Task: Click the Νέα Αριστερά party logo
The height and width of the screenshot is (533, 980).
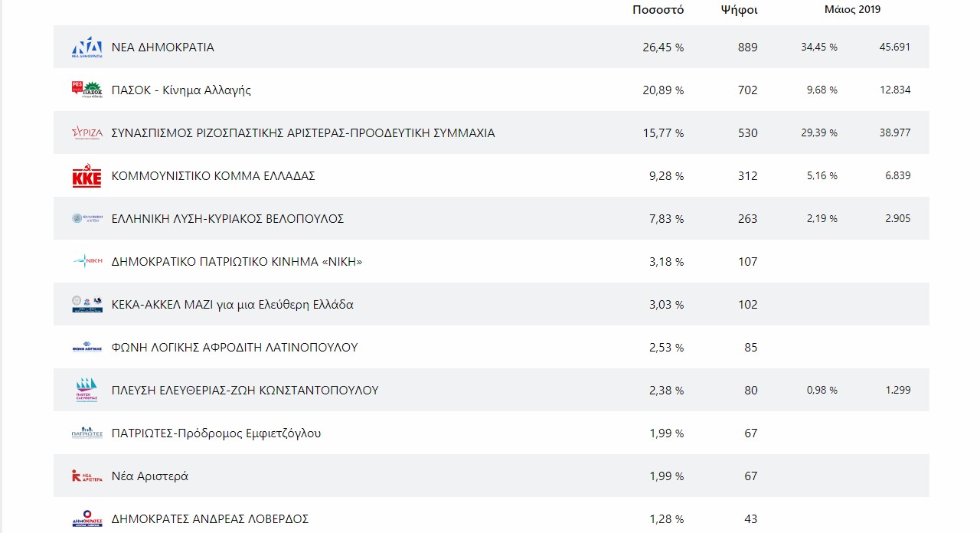Action: point(87,476)
